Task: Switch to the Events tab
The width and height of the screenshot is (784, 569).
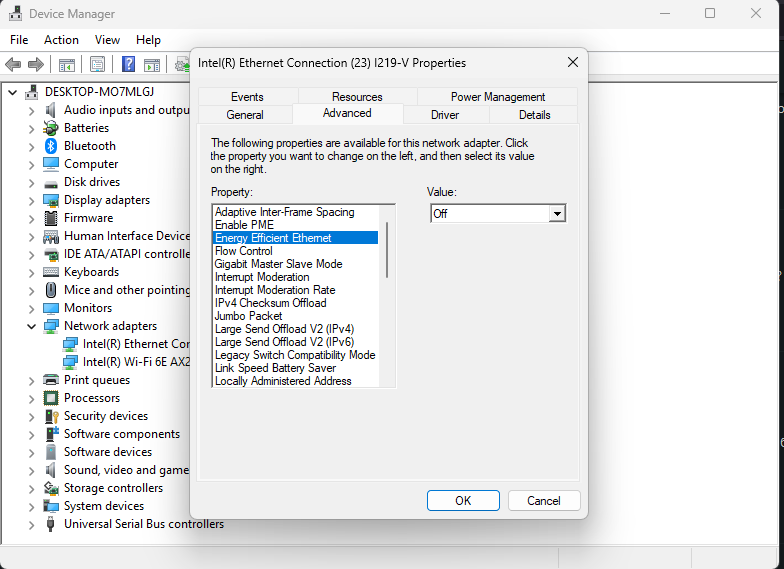Action: click(248, 96)
